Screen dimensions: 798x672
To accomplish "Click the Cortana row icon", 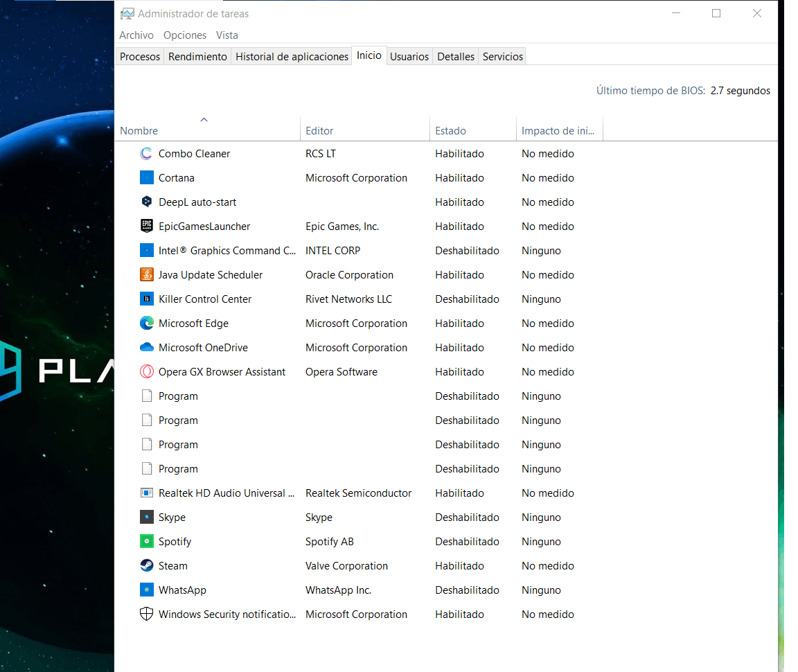I will coord(147,177).
